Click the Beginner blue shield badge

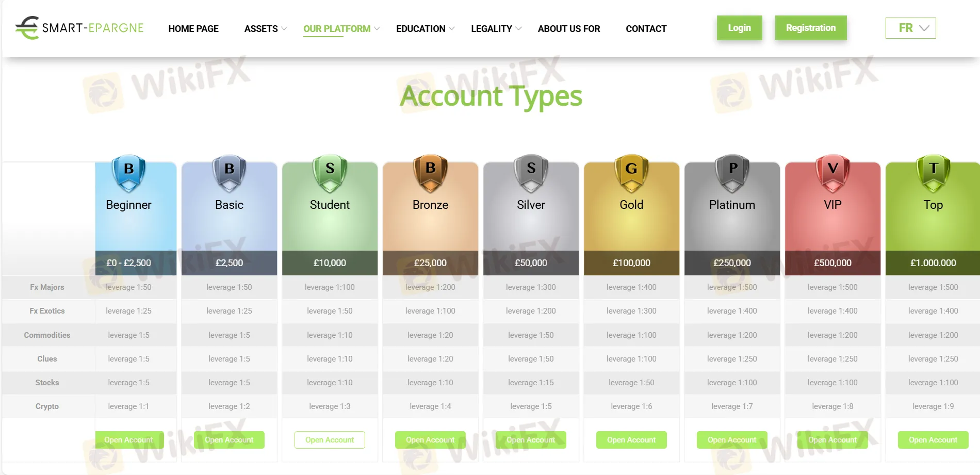coord(128,173)
